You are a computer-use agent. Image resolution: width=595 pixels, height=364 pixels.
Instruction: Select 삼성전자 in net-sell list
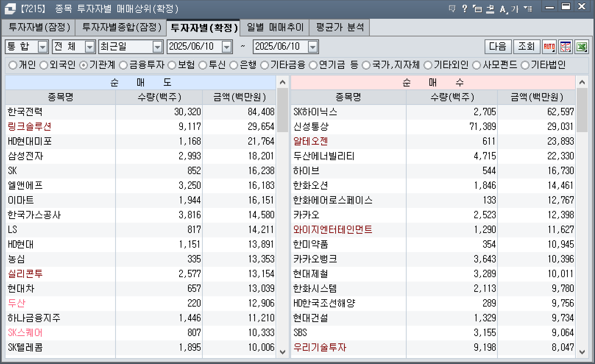[x=141, y=156]
